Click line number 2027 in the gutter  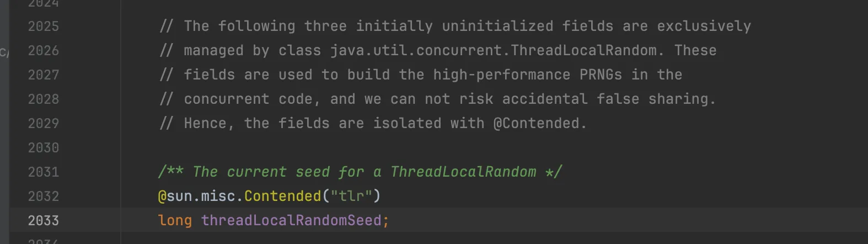(x=43, y=75)
